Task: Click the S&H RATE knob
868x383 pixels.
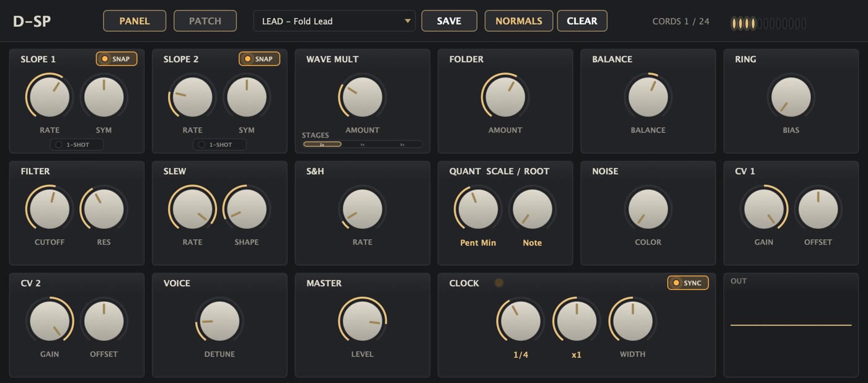Action: (362, 209)
